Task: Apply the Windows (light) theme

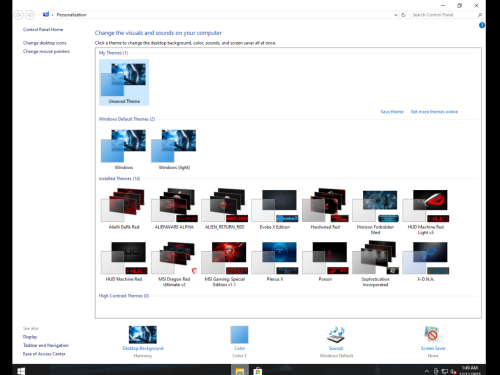Action: [x=174, y=150]
